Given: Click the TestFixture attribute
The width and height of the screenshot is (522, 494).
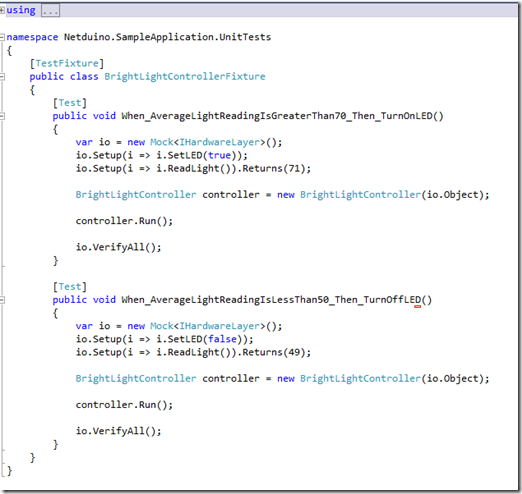Looking at the screenshot, I should [67, 63].
